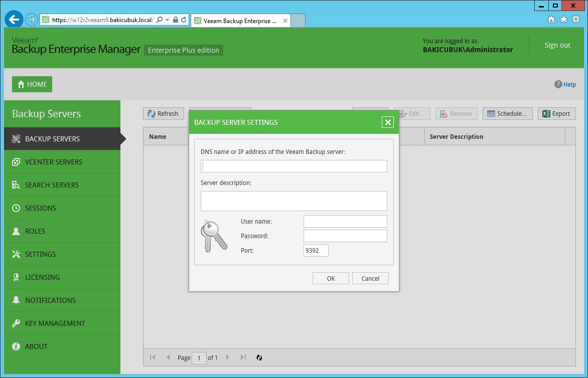
Task: Click the browser forward arrow
Action: click(x=32, y=20)
